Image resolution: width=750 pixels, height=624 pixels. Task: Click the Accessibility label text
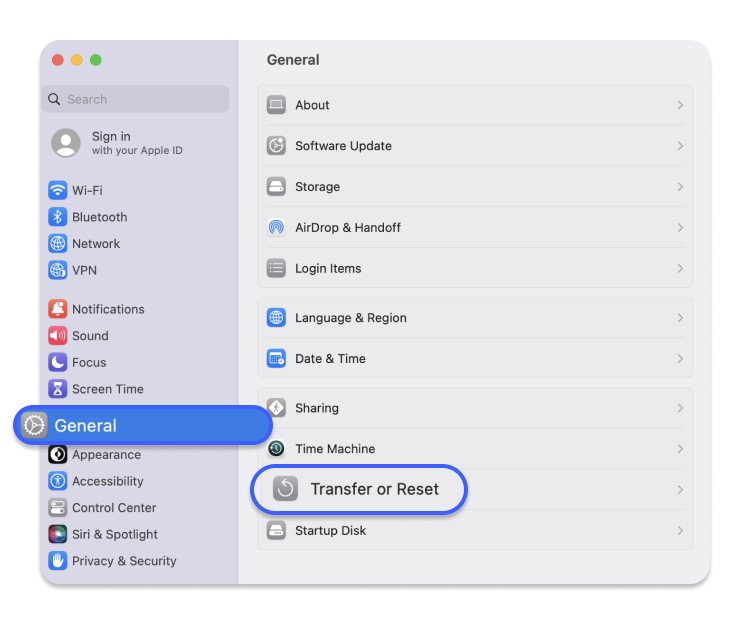[108, 481]
